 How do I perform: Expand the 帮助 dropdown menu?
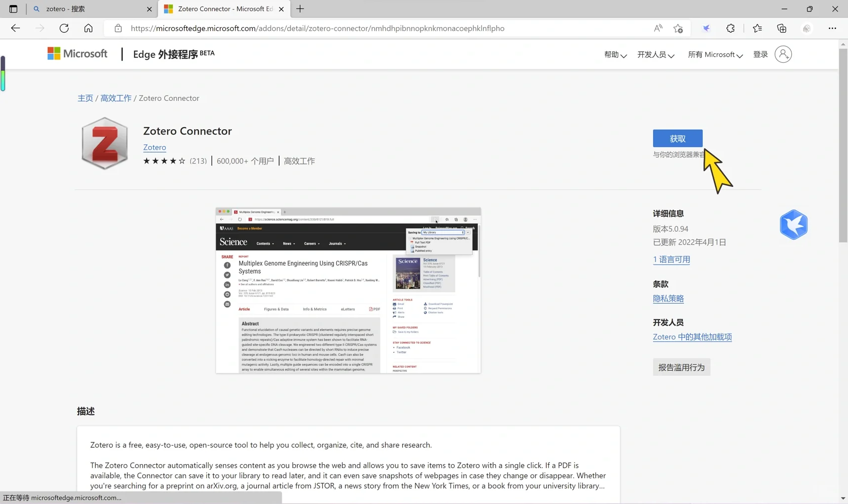615,55
